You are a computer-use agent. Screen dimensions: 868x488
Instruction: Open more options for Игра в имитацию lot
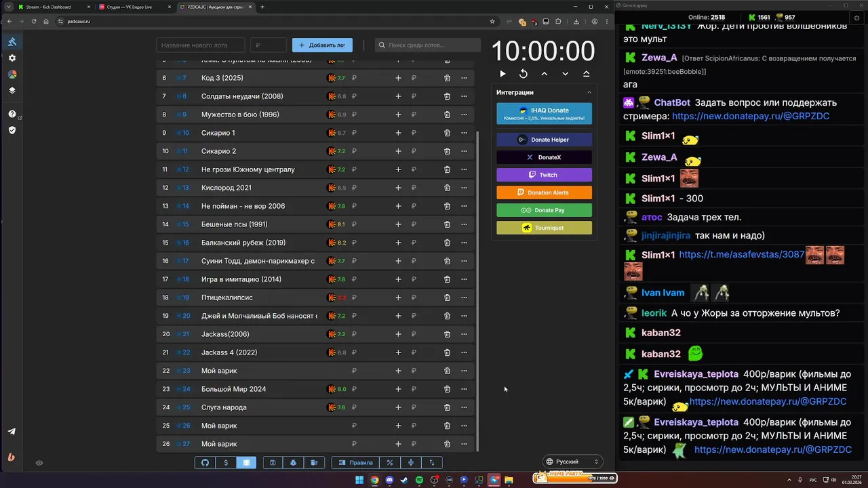pyautogui.click(x=464, y=279)
